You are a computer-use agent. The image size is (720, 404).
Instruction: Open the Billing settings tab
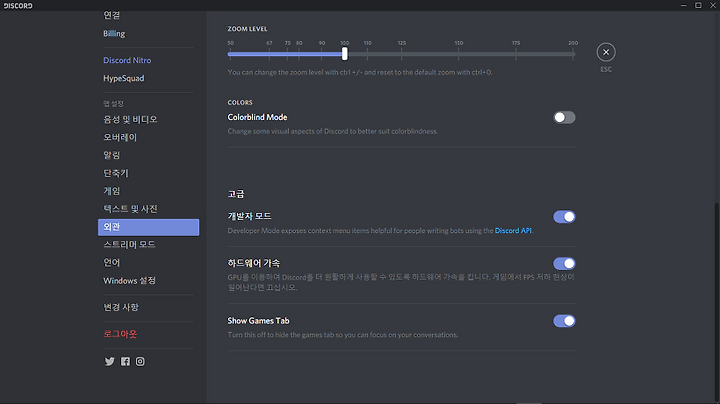pos(148,34)
